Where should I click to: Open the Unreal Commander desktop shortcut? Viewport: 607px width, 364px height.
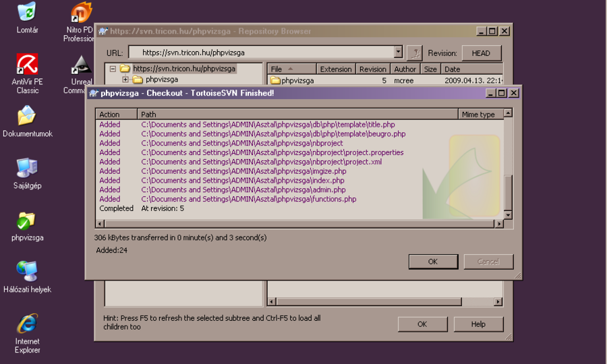pos(80,74)
